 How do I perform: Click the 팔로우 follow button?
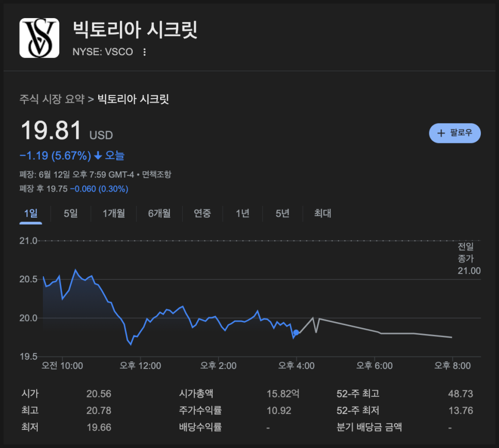point(455,133)
